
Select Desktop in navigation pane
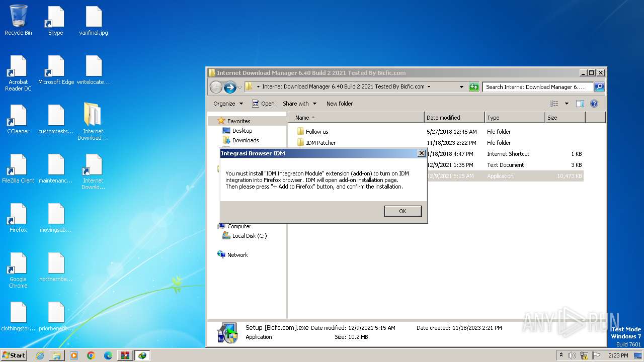[242, 131]
